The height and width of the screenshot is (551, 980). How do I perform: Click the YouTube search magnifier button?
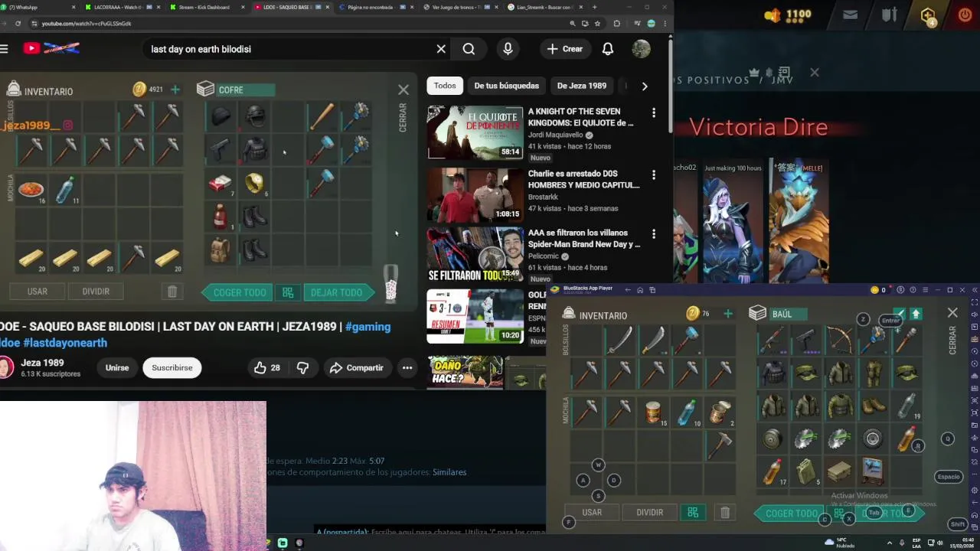[x=469, y=49]
